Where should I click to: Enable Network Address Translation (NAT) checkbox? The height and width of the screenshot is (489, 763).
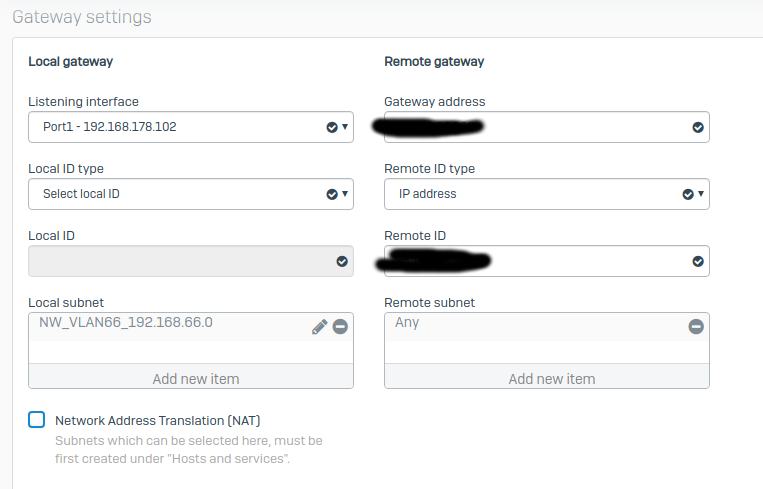coord(36,419)
